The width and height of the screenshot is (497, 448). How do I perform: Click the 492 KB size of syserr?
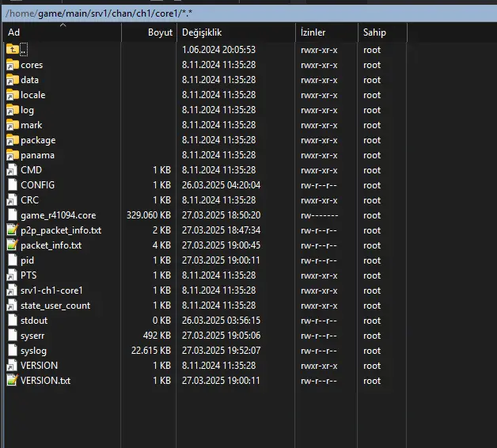click(x=157, y=336)
